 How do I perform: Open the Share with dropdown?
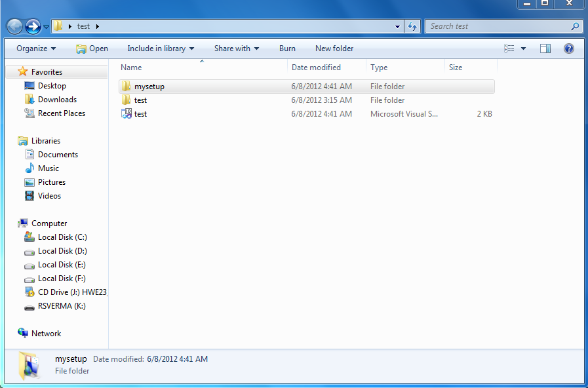click(x=237, y=48)
